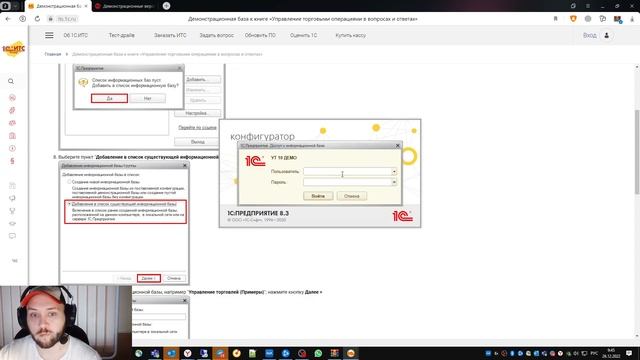
Task: Open Microsoft Teams from the taskbar
Action: point(155,353)
